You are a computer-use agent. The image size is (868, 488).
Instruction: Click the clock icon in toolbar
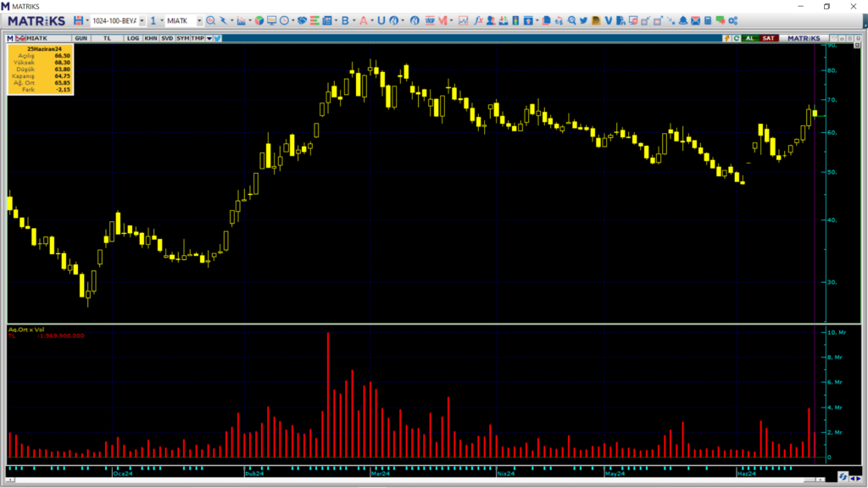pyautogui.click(x=285, y=20)
